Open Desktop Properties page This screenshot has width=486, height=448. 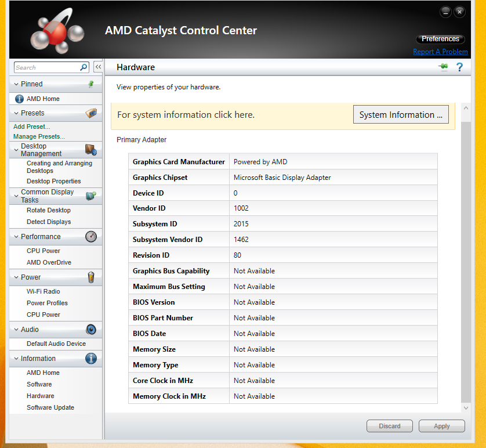[x=53, y=181]
